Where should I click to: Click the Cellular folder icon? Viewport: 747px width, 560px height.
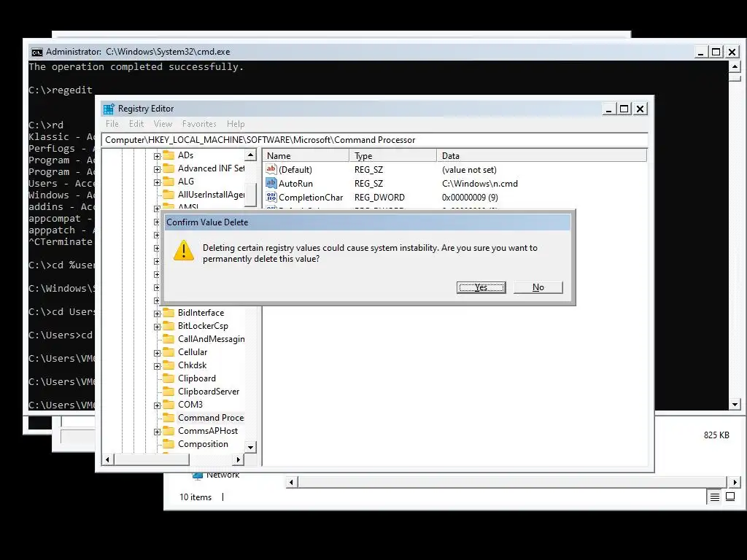169,352
